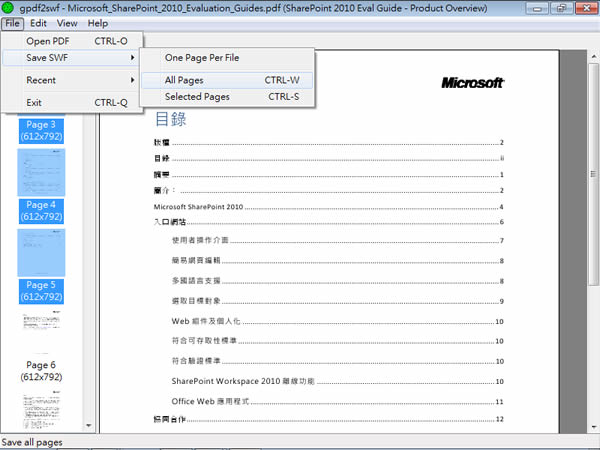Viewport: 600px width, 450px height.
Task: Select the Page 4 preview thumbnail
Action: [x=41, y=172]
